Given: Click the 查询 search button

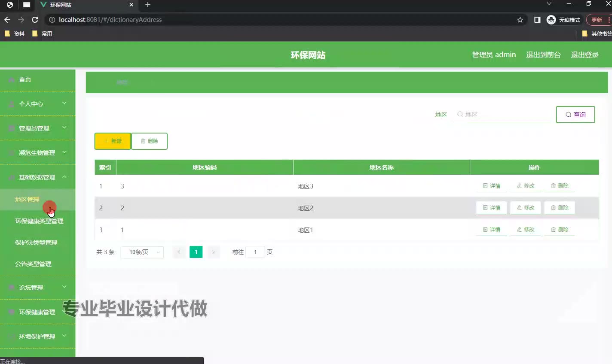Looking at the screenshot, I should pos(575,115).
